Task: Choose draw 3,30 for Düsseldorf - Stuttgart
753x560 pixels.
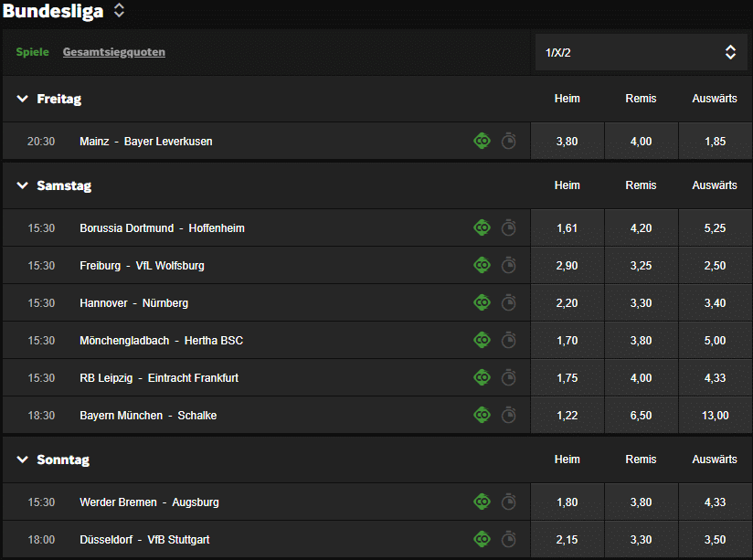Action: (x=642, y=539)
